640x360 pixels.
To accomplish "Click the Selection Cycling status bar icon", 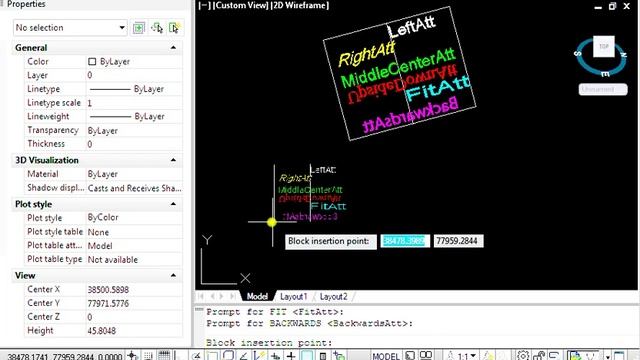I will coord(338,355).
